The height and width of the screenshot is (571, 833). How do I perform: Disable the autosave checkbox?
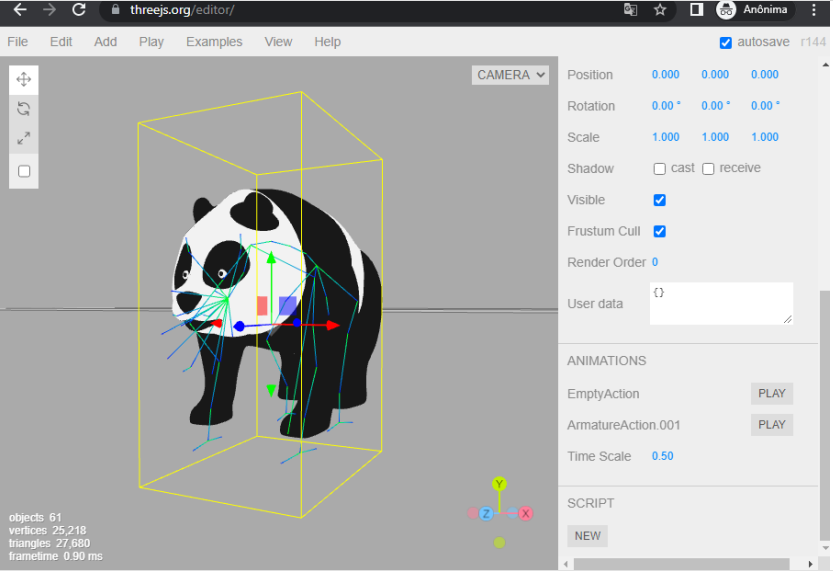(726, 42)
